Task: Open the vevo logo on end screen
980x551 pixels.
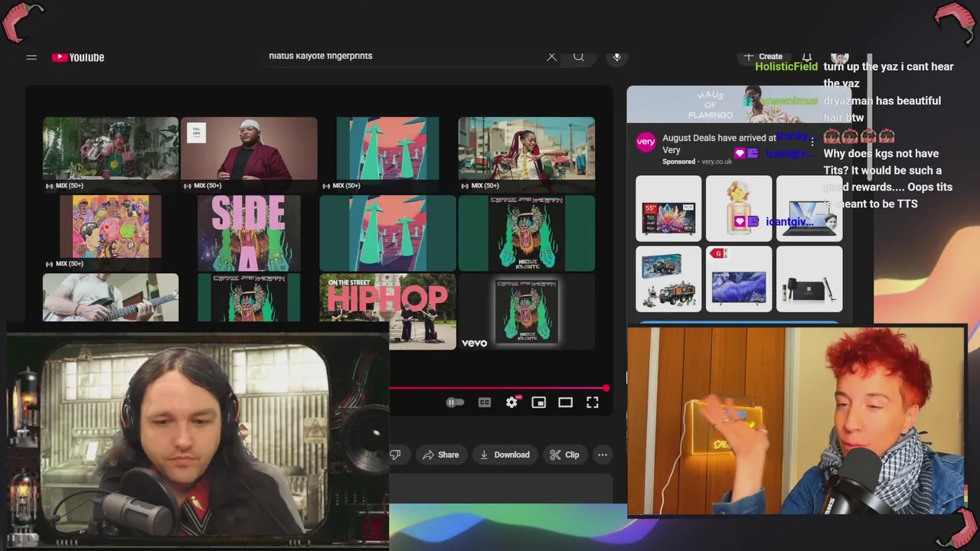Action: (475, 343)
